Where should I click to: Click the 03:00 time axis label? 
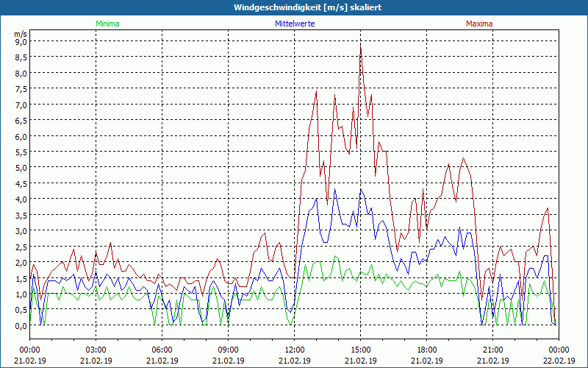coord(96,350)
